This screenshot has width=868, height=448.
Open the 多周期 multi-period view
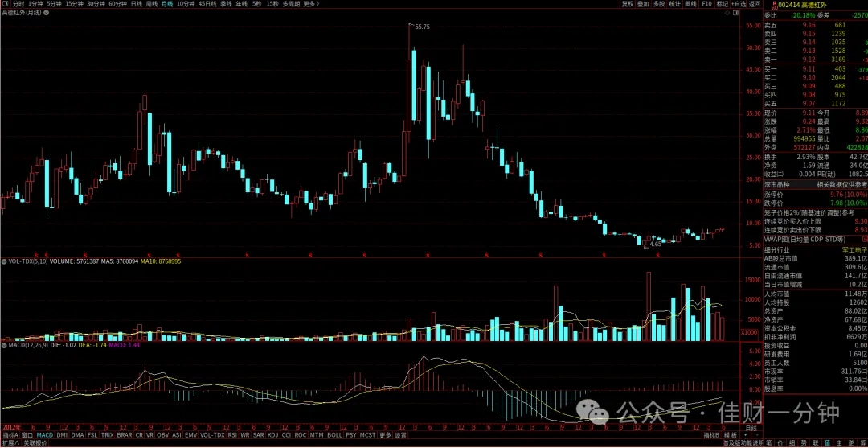[x=291, y=3]
